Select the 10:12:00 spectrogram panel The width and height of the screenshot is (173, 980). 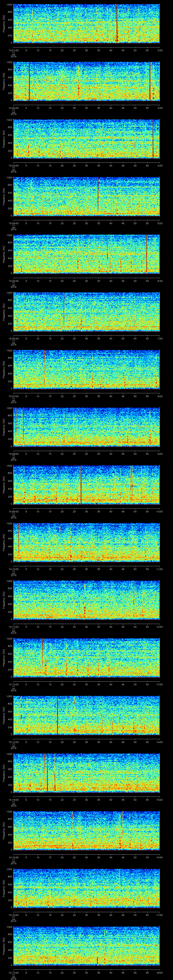click(86, 657)
